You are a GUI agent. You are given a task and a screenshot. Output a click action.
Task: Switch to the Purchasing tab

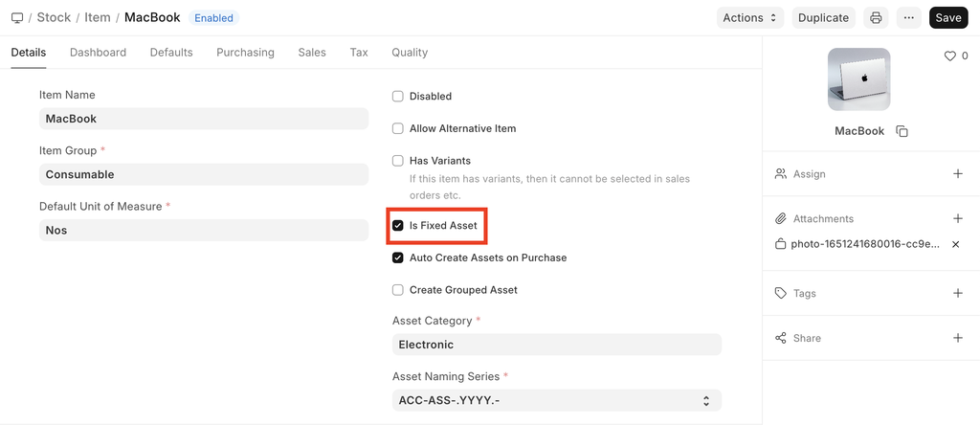(x=245, y=53)
